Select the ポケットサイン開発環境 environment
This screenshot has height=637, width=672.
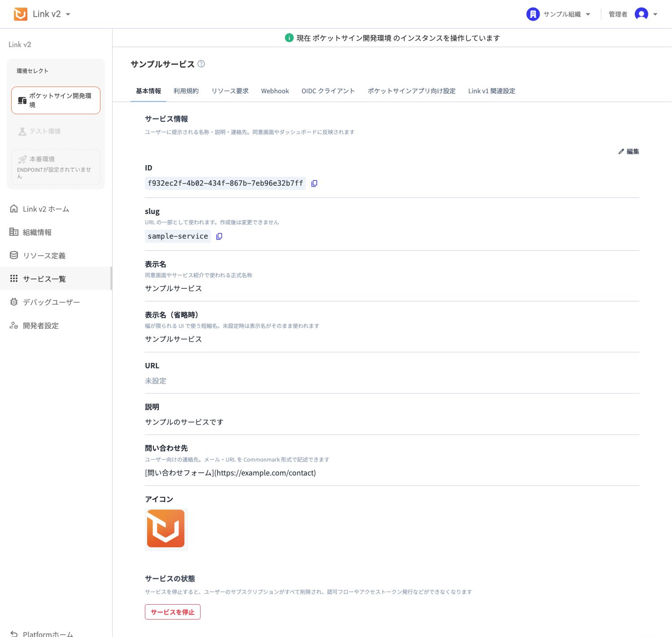56,100
